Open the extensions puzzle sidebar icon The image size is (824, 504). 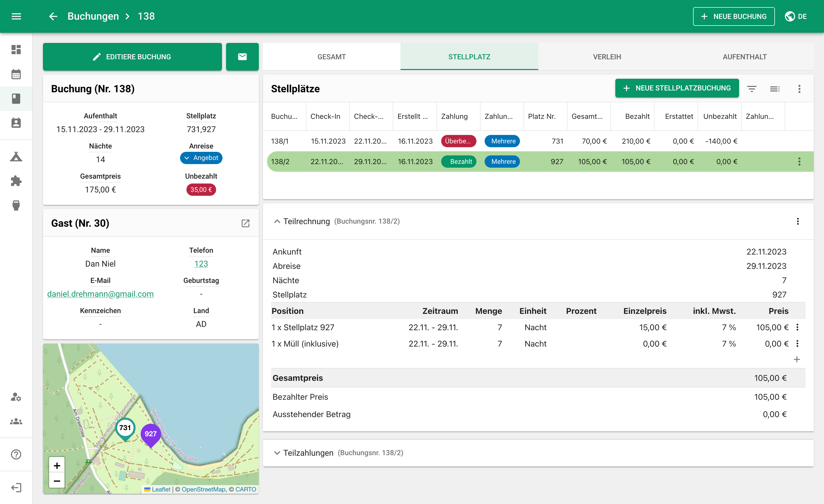[x=16, y=181]
